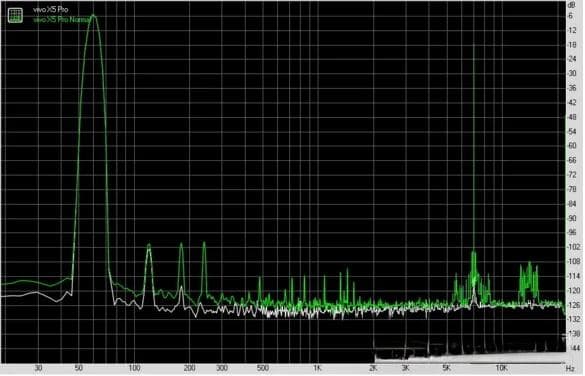
Task: Click the -6 mark on the dB scale
Action: (x=570, y=16)
